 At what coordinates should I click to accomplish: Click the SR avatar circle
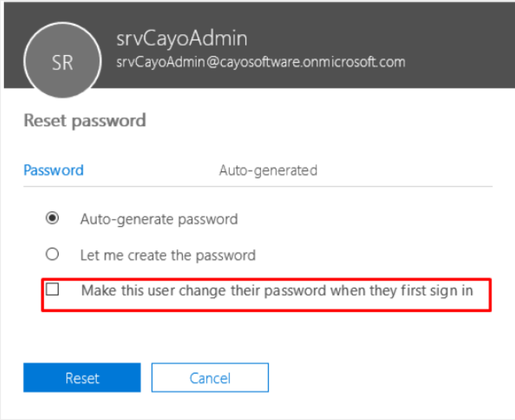(63, 60)
